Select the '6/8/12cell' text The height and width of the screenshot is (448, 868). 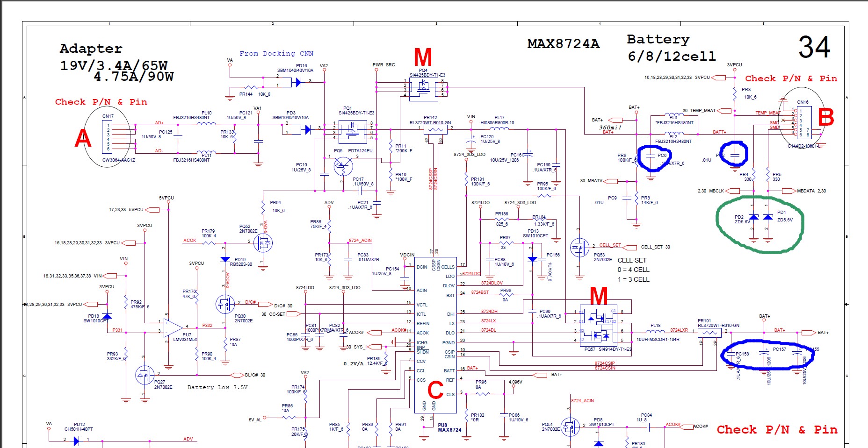[672, 57]
